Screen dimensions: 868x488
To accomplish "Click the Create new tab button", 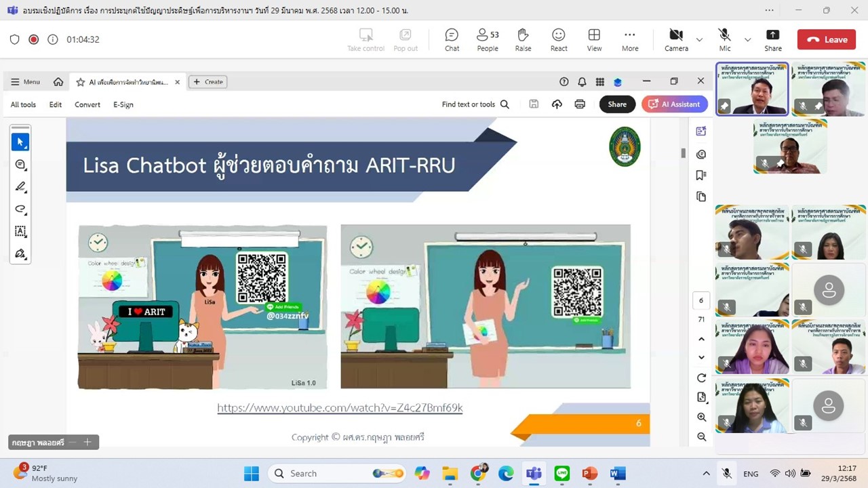I will [208, 82].
